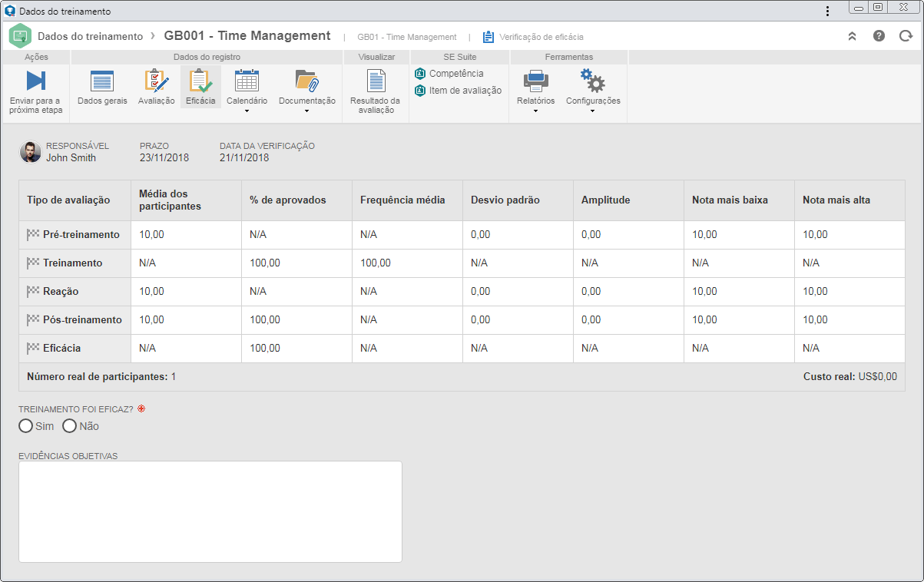Screen dimensions: 924x582
Task: Click the Prazo date 23/11/2018
Action: 164,157
